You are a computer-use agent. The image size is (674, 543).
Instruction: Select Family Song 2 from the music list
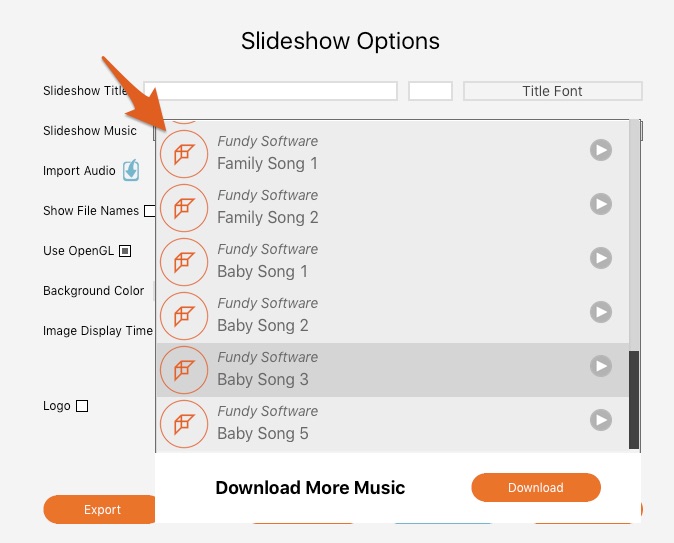393,208
